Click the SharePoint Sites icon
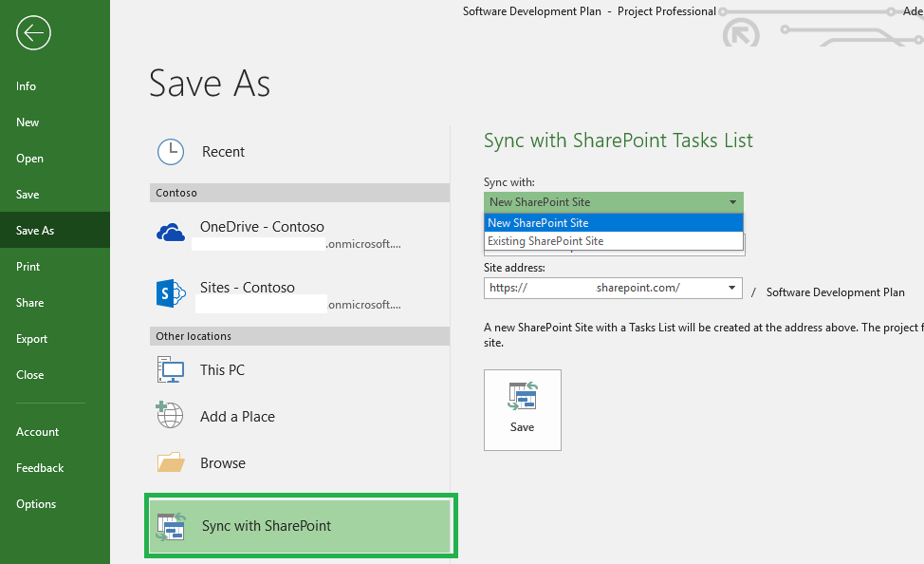Viewport: 924px width, 564px height. point(171,293)
